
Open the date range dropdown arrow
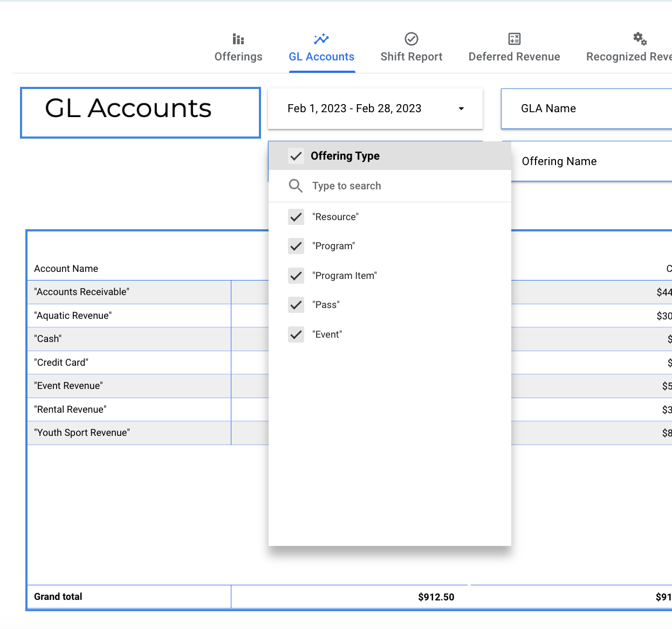coord(461,109)
